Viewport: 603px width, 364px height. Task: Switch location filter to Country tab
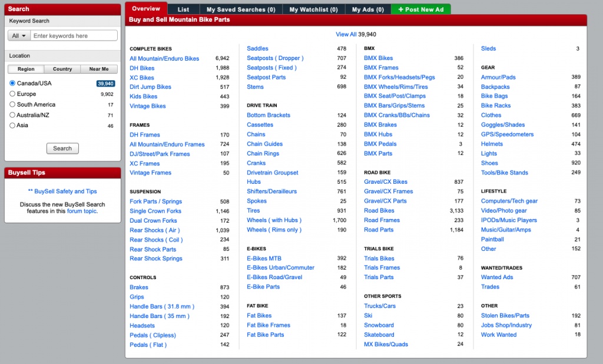point(62,69)
